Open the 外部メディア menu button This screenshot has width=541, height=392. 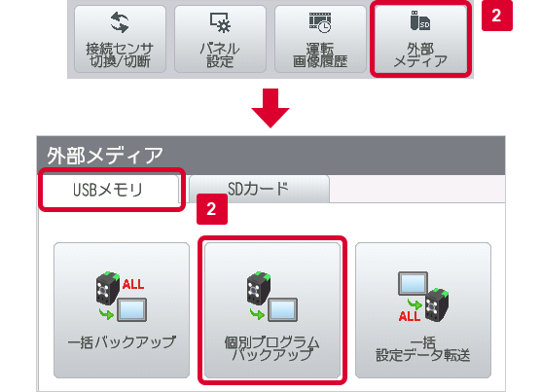click(420, 39)
